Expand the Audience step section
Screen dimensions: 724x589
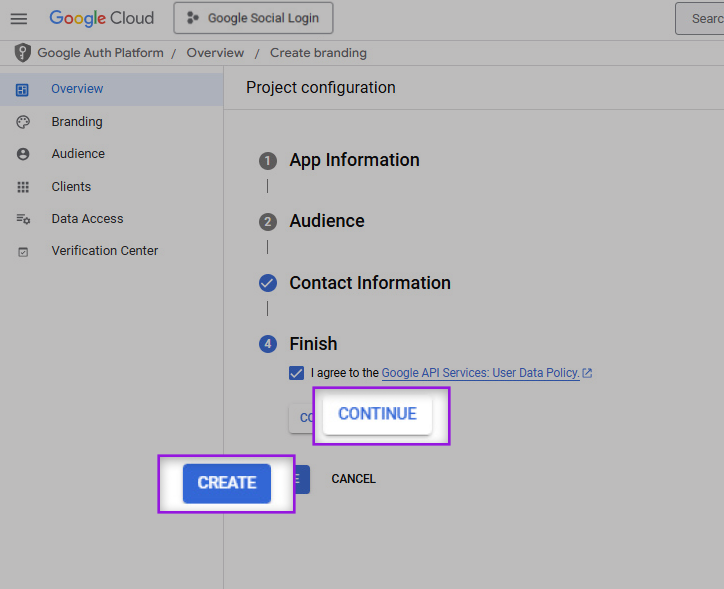coord(327,221)
